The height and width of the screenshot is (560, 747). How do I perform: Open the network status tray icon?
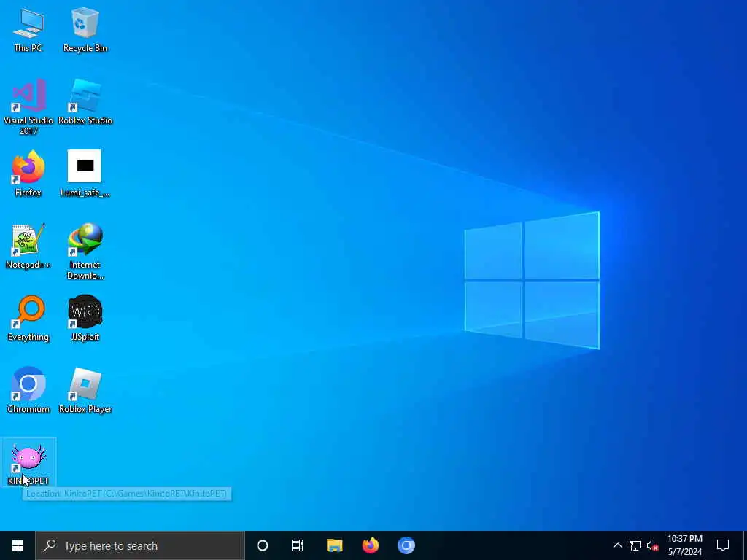pyautogui.click(x=635, y=545)
